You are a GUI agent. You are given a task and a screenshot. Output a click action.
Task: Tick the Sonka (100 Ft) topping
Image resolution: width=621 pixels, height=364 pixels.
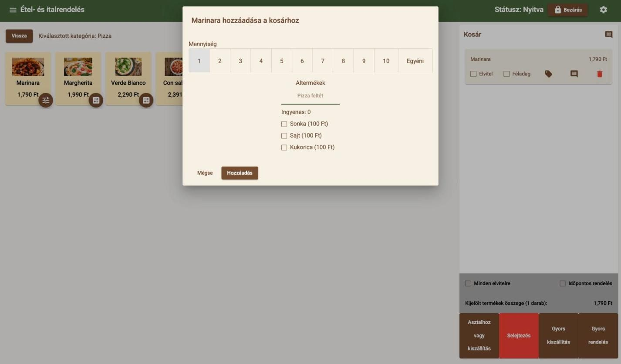(x=284, y=124)
